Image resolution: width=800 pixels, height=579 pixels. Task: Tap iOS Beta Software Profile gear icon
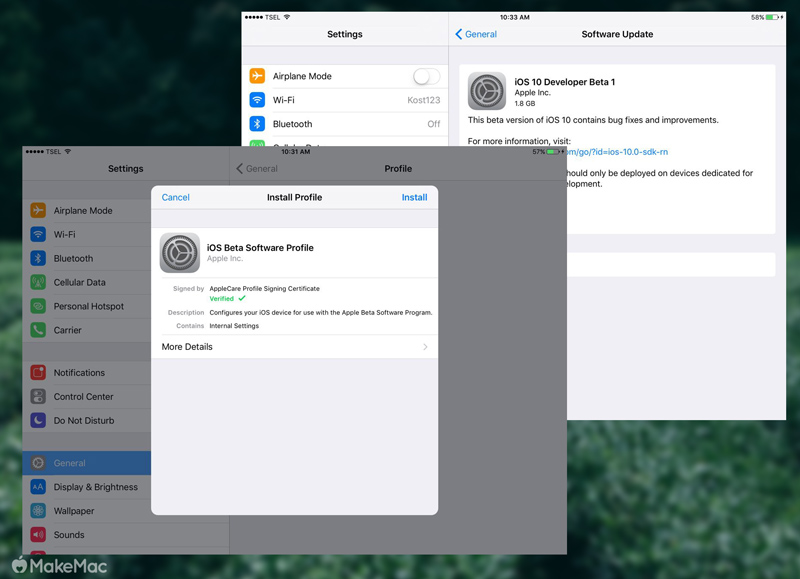coord(180,253)
